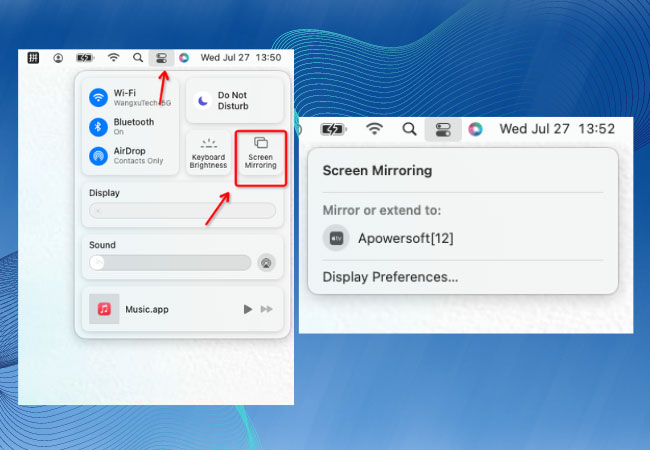Toggle Wi-Fi in Control Center

click(98, 98)
